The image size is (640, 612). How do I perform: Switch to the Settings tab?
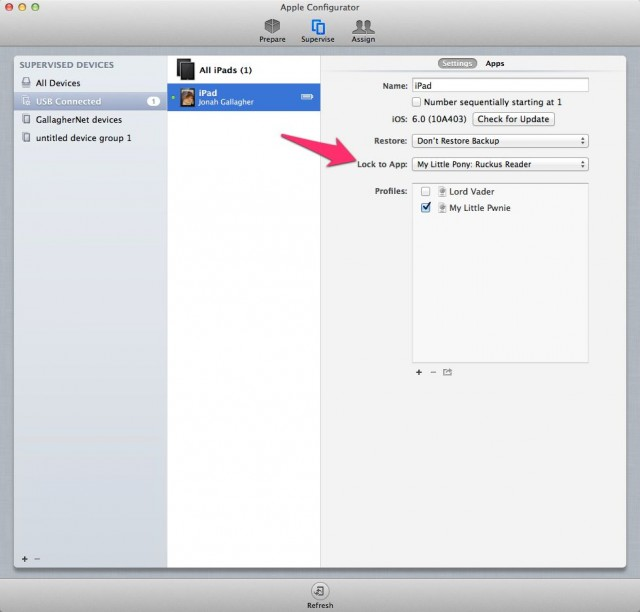(x=457, y=63)
